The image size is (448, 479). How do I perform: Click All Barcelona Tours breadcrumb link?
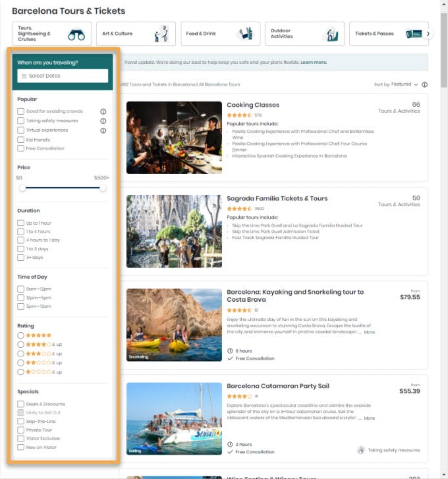point(219,84)
